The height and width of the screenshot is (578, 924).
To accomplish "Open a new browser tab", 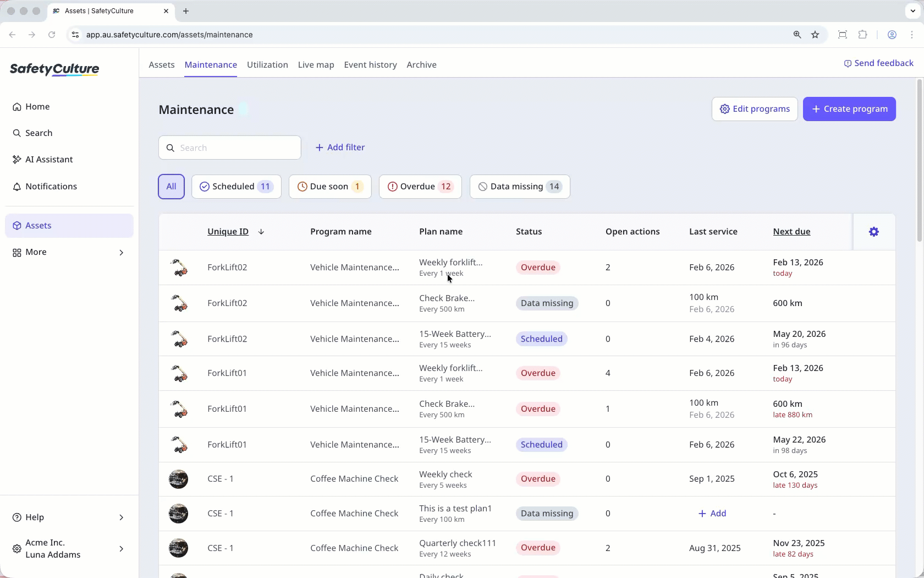I will click(x=186, y=11).
